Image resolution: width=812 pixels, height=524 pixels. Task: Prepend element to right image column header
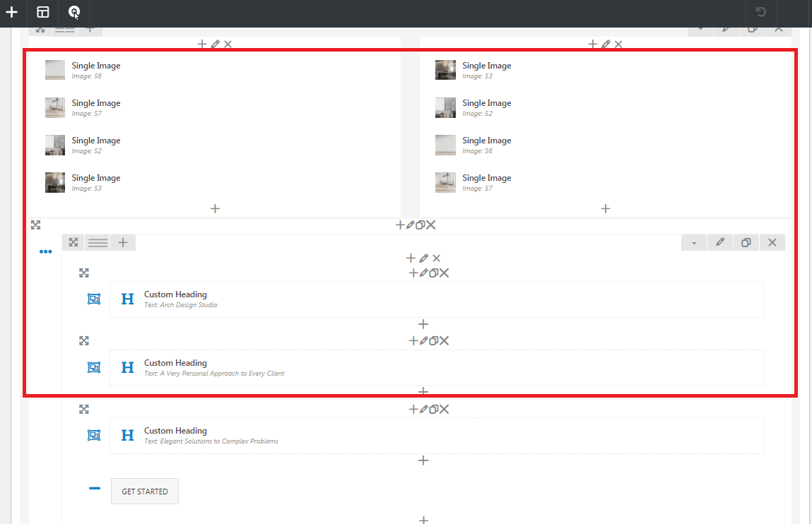(x=592, y=44)
